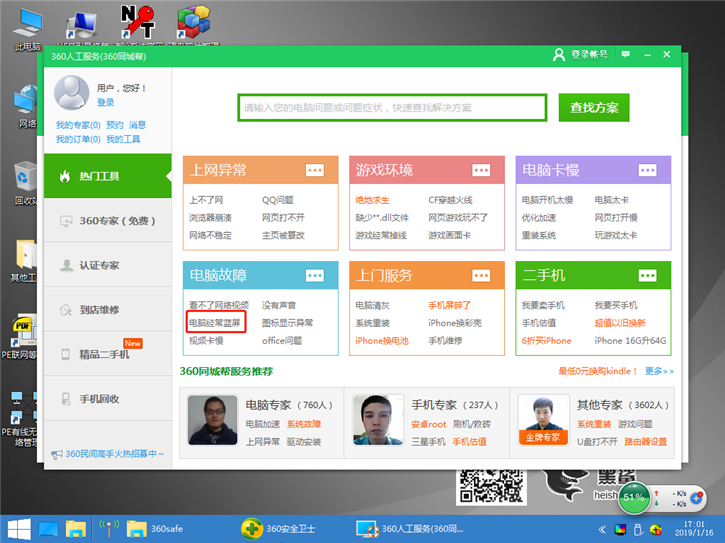725x543 pixels.
Task: Click the blue plus icon on speed widget
Action: [x=696, y=498]
